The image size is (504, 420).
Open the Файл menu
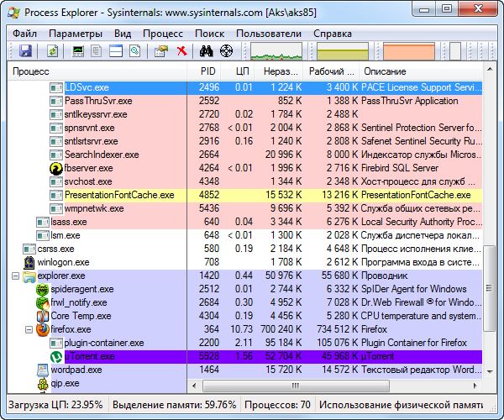24,34
